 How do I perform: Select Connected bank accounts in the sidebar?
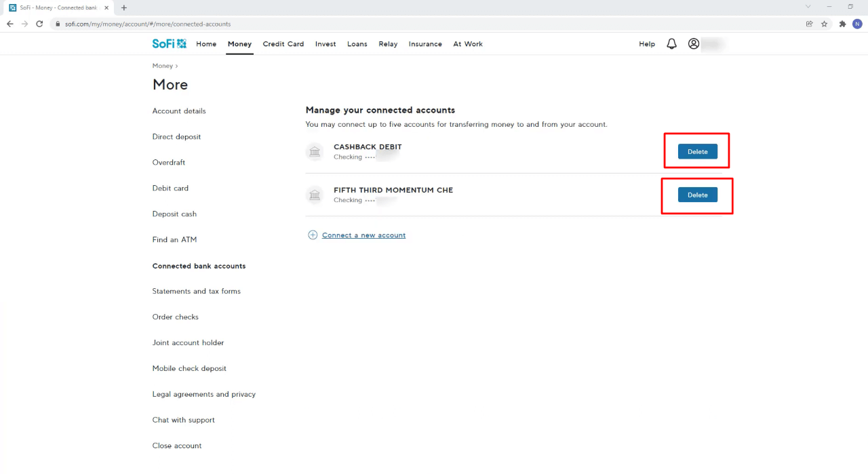click(x=199, y=266)
